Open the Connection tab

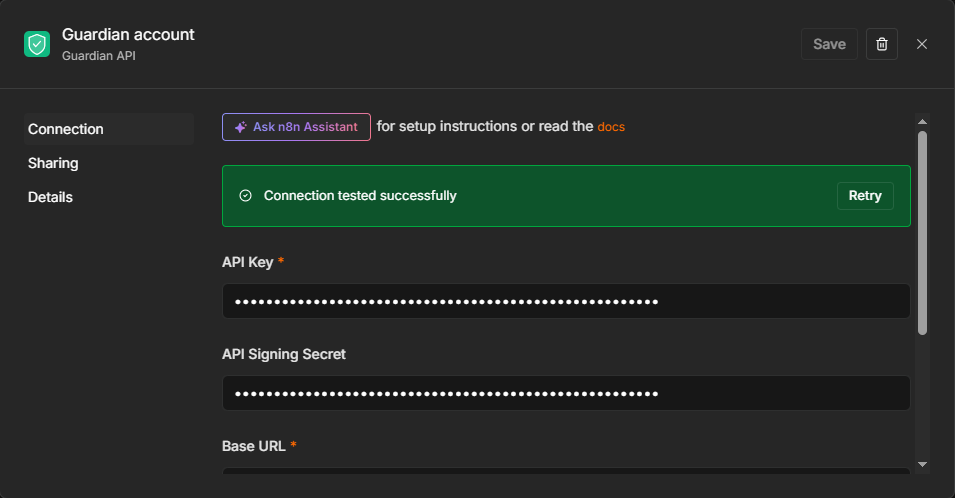click(x=109, y=129)
